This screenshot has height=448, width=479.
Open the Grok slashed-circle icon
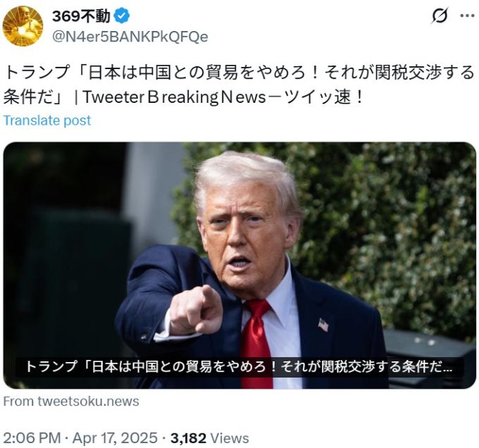(440, 16)
